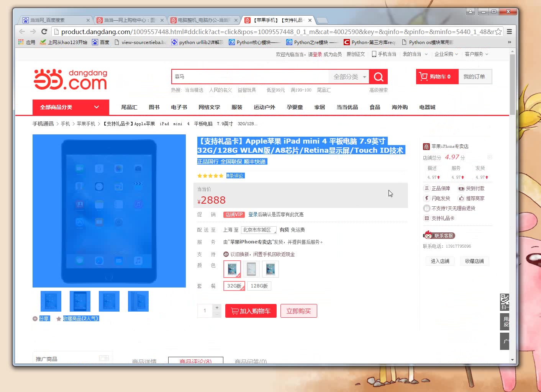The width and height of the screenshot is (541, 392).
Task: Click in the search input box
Action: point(250,77)
